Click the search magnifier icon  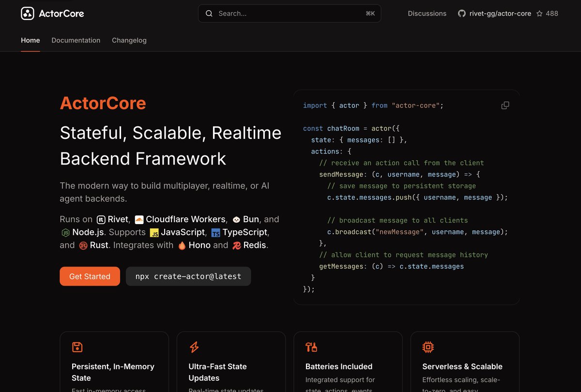coord(209,14)
